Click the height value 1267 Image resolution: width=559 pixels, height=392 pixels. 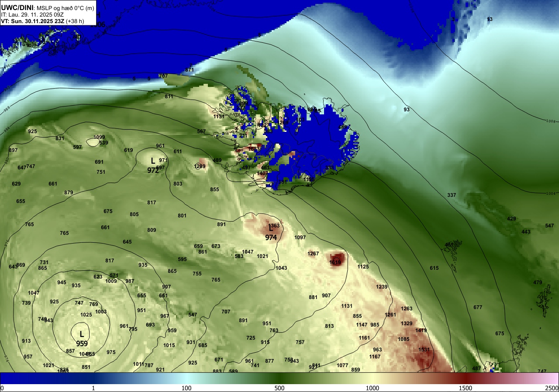tap(313, 254)
